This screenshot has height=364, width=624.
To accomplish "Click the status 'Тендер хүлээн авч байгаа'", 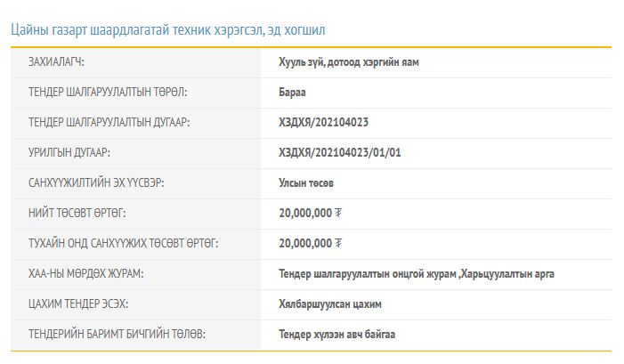I will point(336,334).
